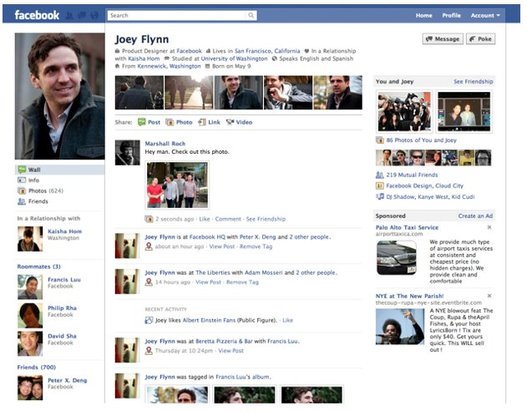This screenshot has height=411, width=527.
Task: Open messages icon in header
Action: pos(82,15)
